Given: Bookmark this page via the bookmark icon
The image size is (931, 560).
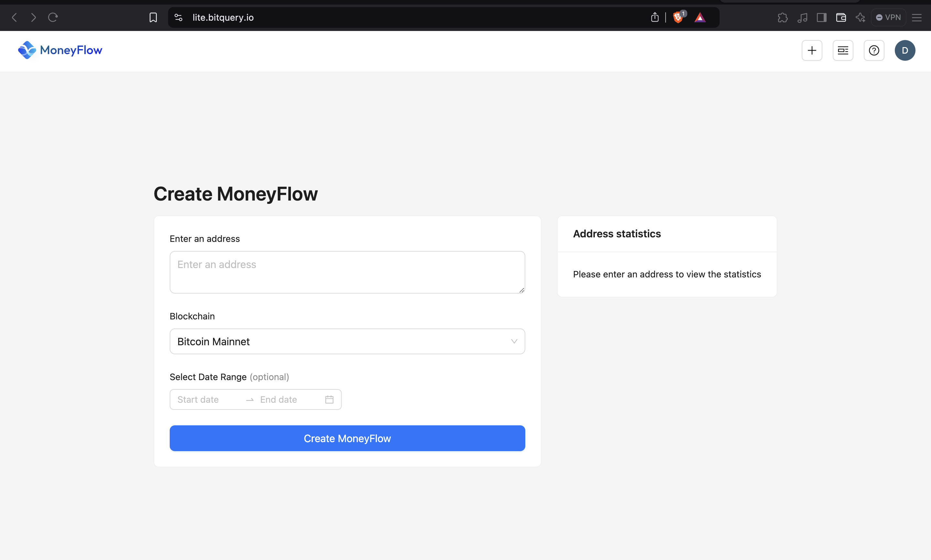Looking at the screenshot, I should pos(153,17).
